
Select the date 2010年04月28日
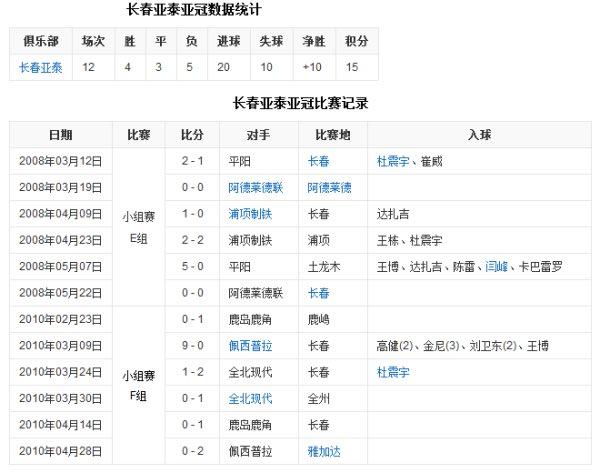click(60, 451)
